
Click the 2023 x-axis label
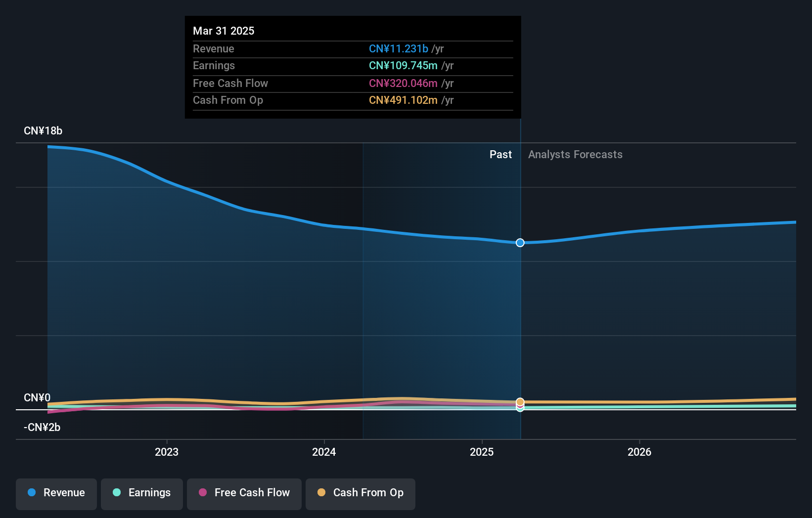167,452
